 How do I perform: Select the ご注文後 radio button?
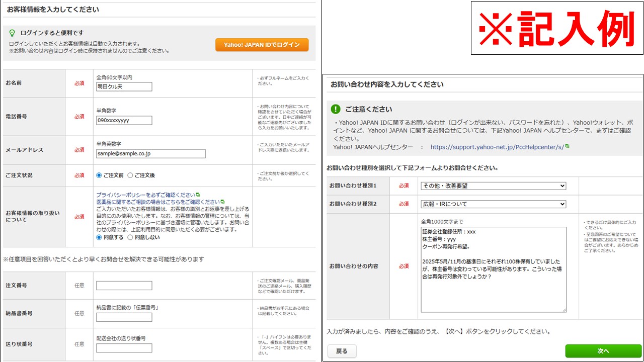130,175
